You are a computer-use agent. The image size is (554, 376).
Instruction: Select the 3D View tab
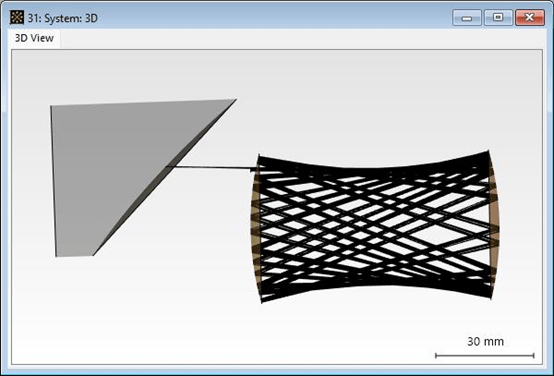pyautogui.click(x=34, y=38)
